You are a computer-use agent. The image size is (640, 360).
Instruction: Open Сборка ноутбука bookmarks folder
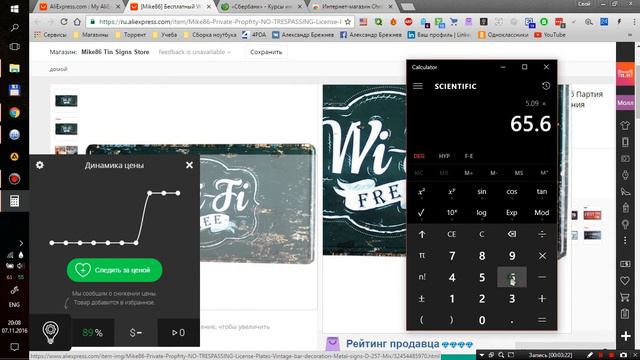tap(210, 35)
